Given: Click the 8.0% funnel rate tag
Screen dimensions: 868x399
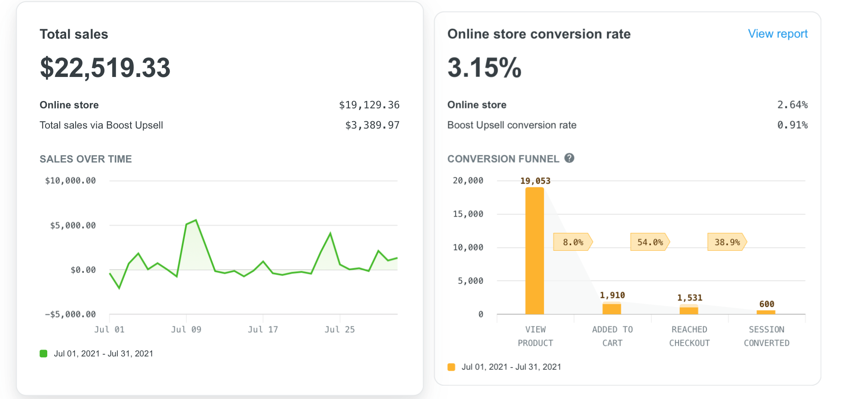Looking at the screenshot, I should click(573, 242).
